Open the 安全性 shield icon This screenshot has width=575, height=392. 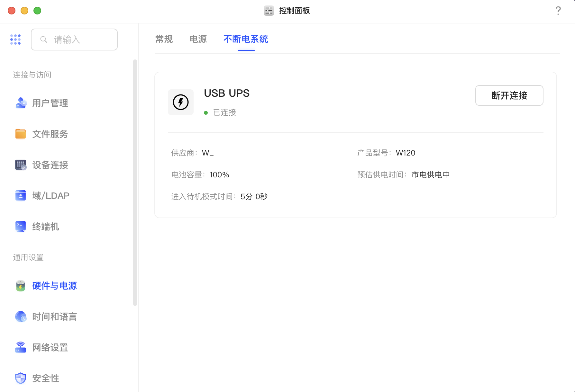pos(20,378)
